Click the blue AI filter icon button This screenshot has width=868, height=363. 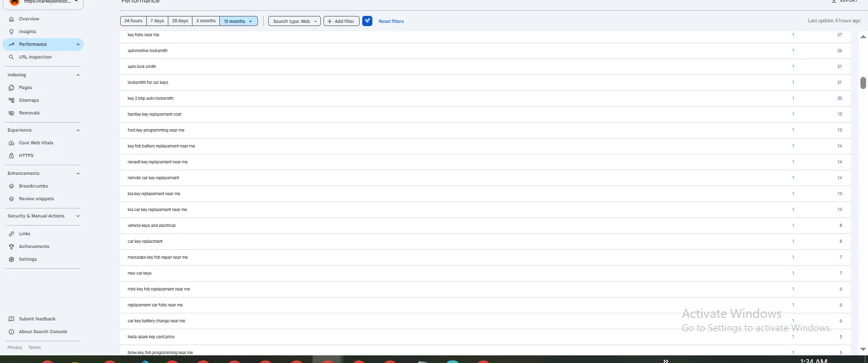(x=367, y=21)
